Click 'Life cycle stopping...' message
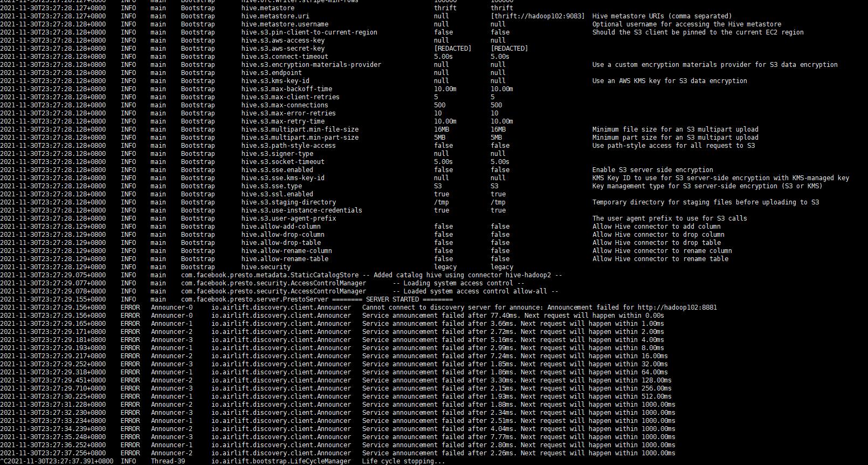Viewport: 868px width, 465px height. click(x=404, y=461)
